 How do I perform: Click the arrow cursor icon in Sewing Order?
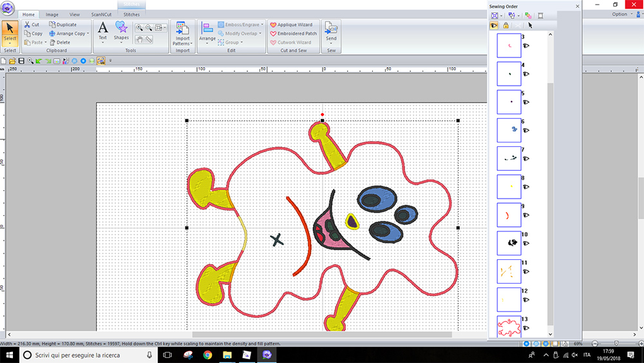click(530, 26)
